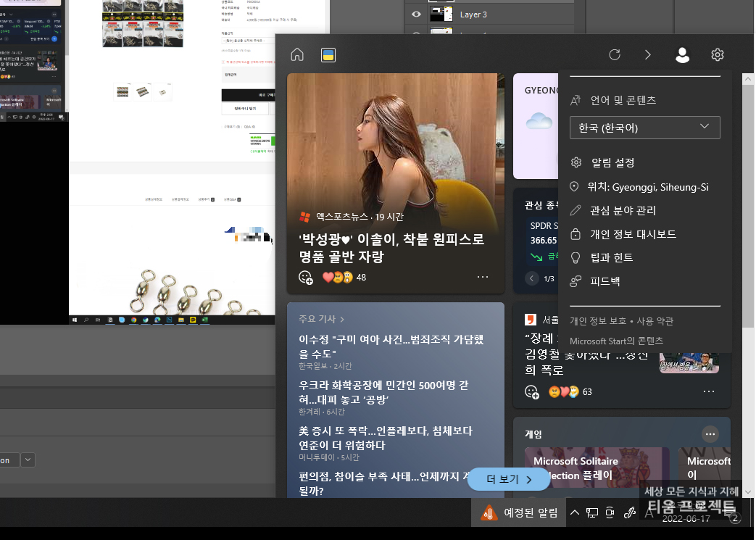756x540 pixels.
Task: Open more options for 게임 section
Action: pos(710,434)
